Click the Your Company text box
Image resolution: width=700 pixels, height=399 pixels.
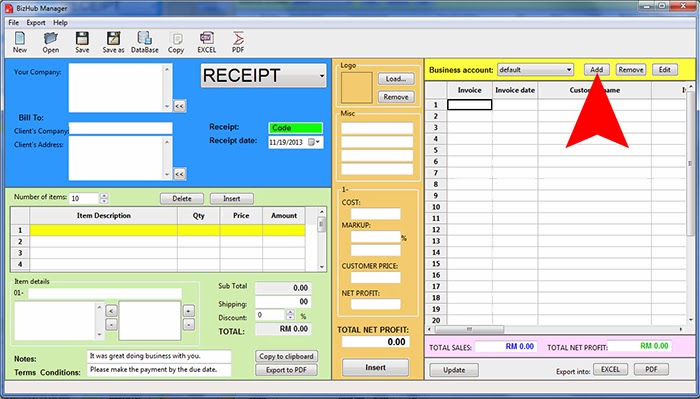click(117, 87)
